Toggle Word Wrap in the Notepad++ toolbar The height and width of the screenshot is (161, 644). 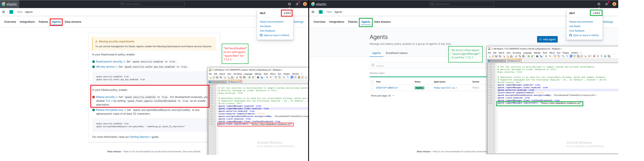click(563, 56)
